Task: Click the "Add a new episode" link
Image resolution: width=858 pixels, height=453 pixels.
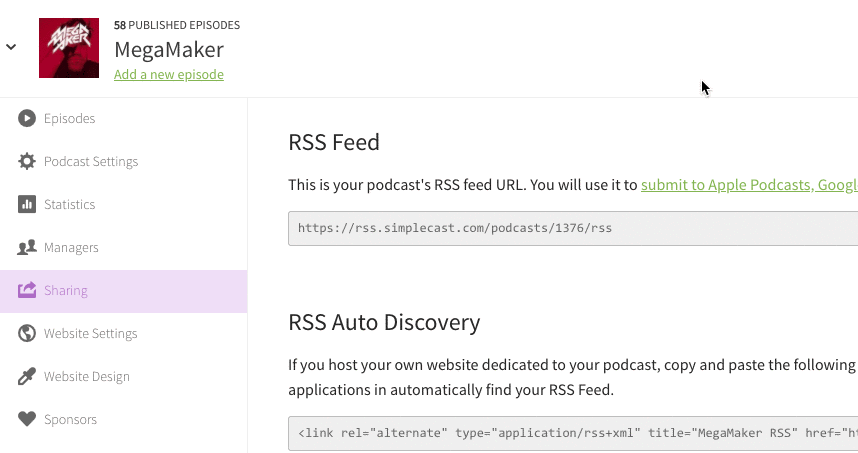Action: 168,75
